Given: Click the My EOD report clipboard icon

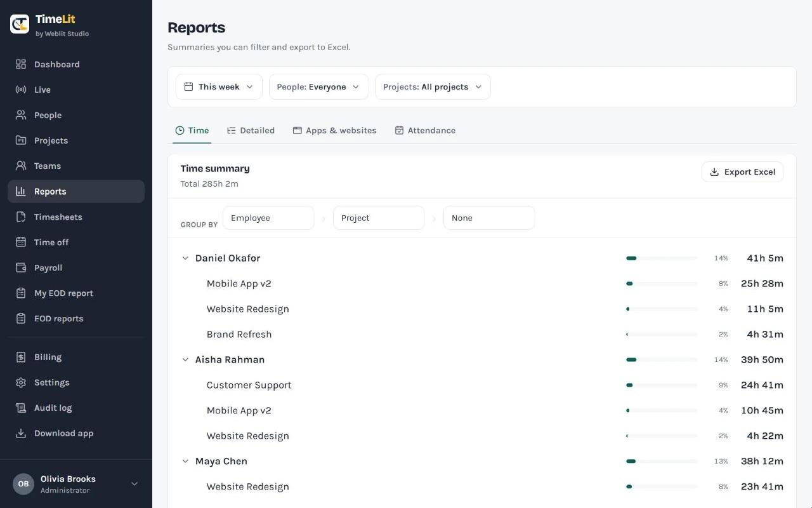Looking at the screenshot, I should [21, 293].
